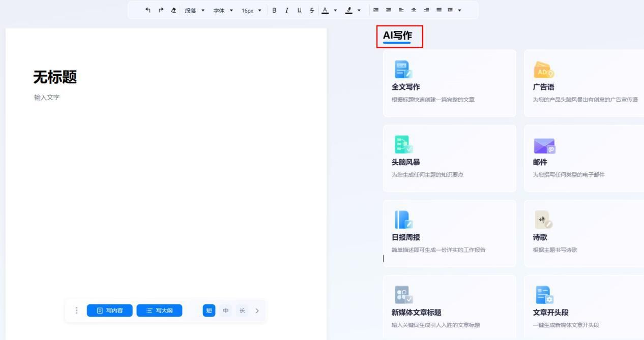Expand the font color picker arrow
This screenshot has width=644, height=340.
coord(335,10)
